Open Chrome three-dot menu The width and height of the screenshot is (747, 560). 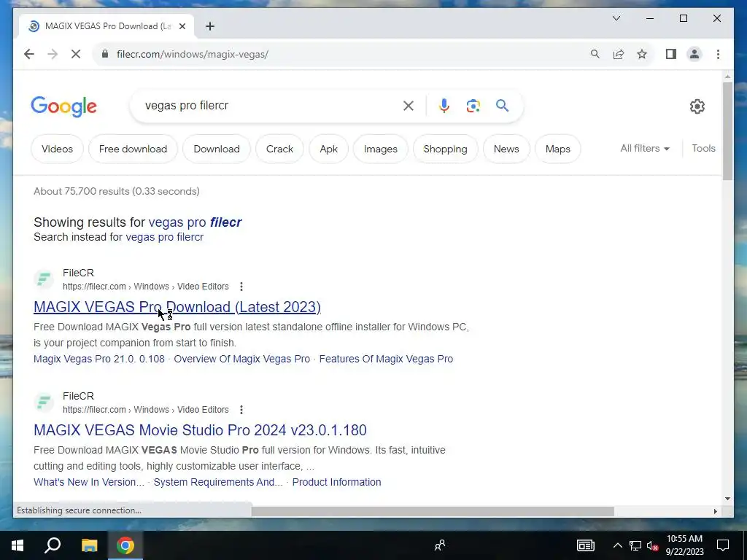point(718,54)
